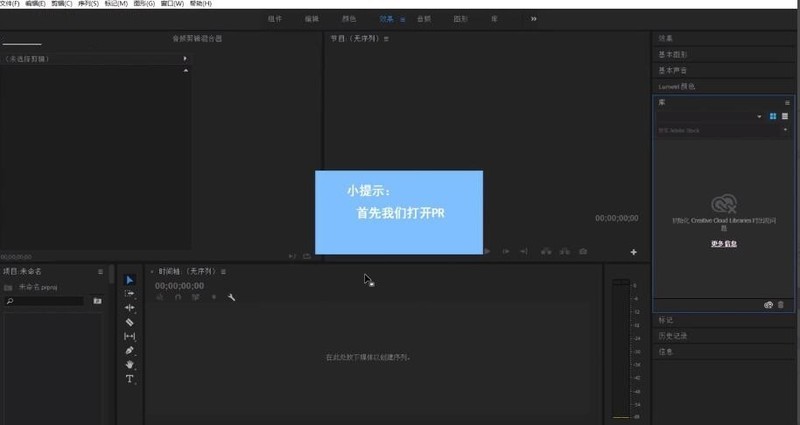Click the timeline timecode 00;00;00;00

[x=180, y=286]
